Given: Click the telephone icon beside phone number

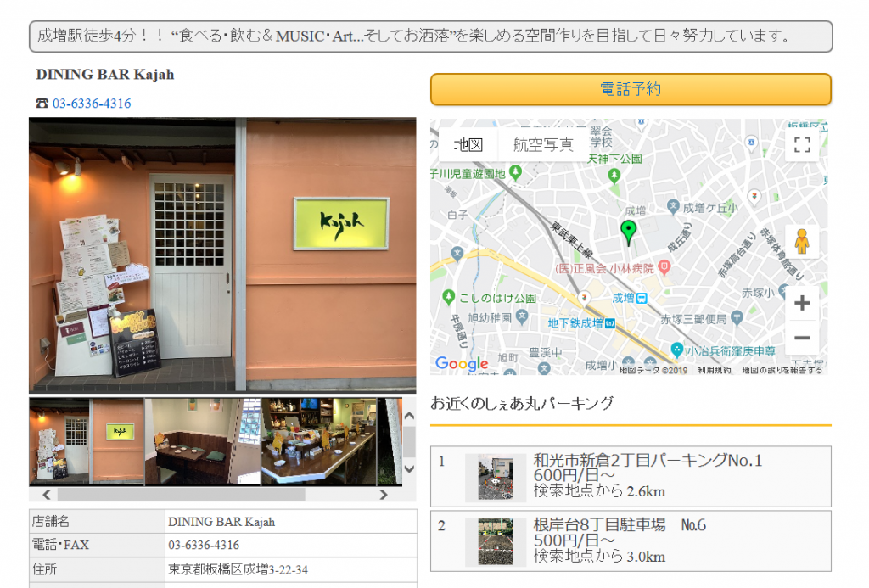Looking at the screenshot, I should tap(42, 104).
